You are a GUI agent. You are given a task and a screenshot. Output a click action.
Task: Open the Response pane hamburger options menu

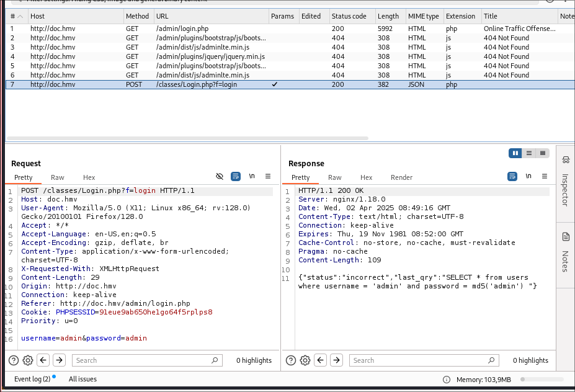545,176
